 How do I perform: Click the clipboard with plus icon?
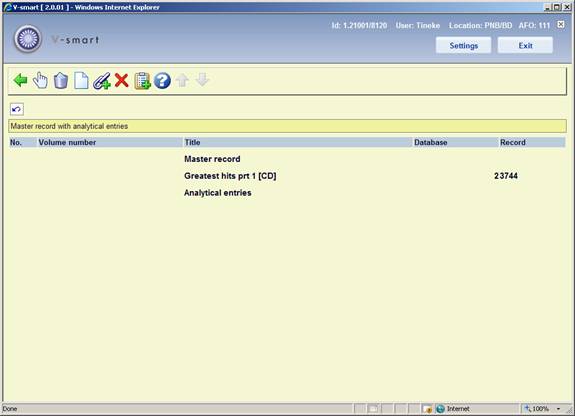(x=142, y=81)
